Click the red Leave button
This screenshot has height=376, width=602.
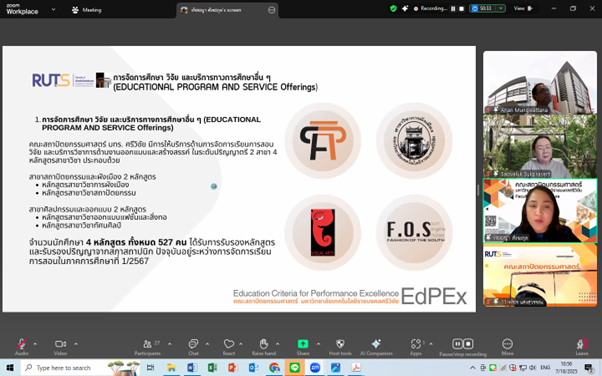(582, 346)
